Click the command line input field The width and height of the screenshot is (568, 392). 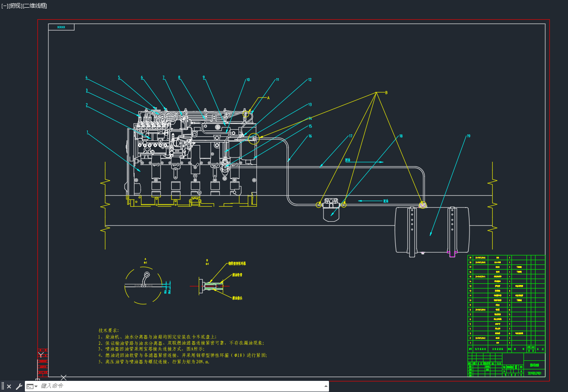point(180,386)
